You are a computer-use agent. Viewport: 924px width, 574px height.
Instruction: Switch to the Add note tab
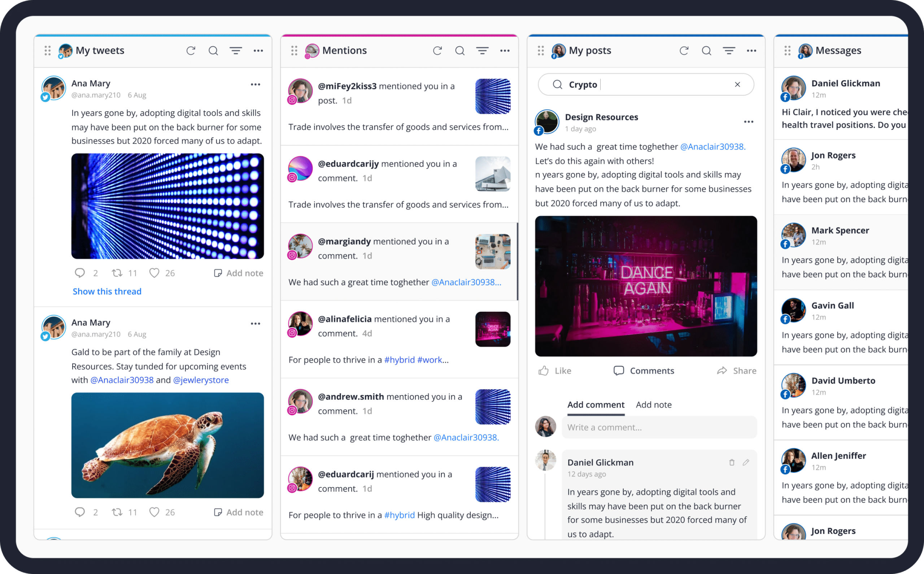[654, 404]
